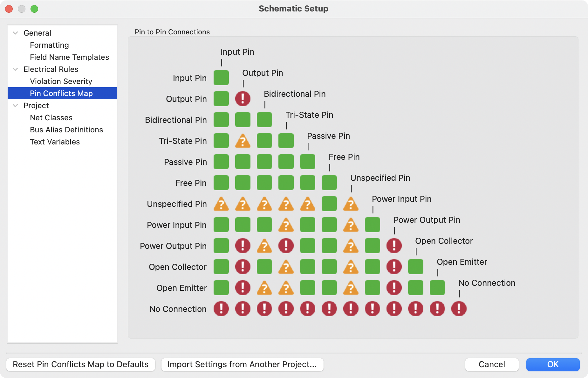
Task: Collapse the General tree section
Action: (x=15, y=33)
